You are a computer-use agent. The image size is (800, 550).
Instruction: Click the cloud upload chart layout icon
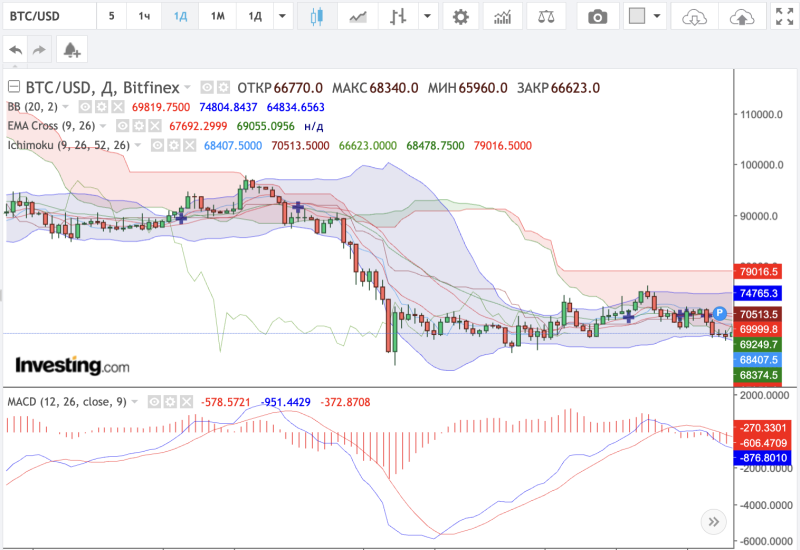(741, 17)
